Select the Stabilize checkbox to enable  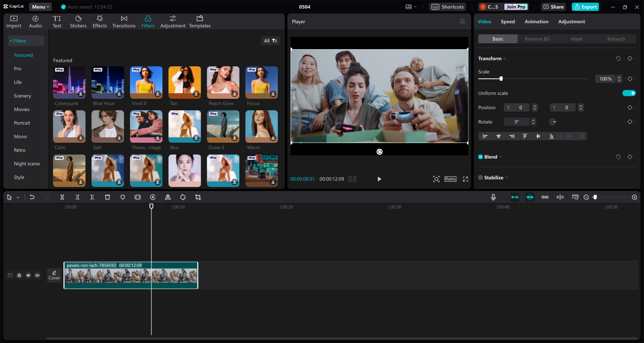480,177
